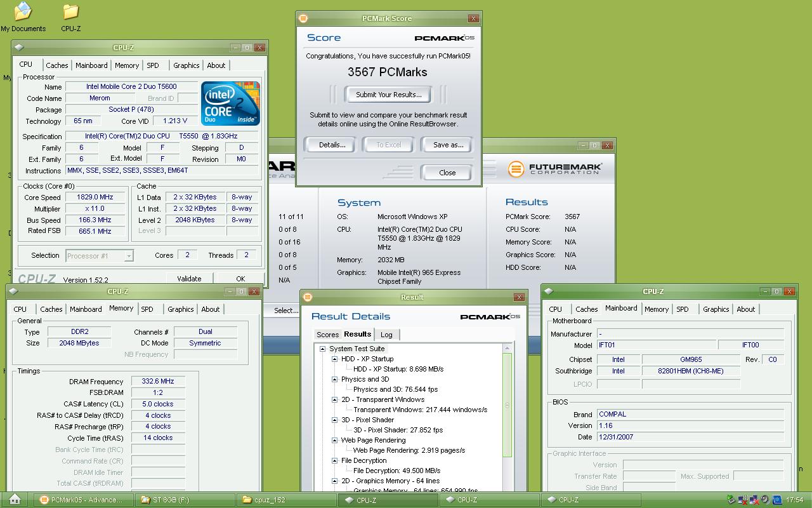Open Caches tab in top-left CPU-Z window
This screenshot has width=812, height=508.
[56, 65]
